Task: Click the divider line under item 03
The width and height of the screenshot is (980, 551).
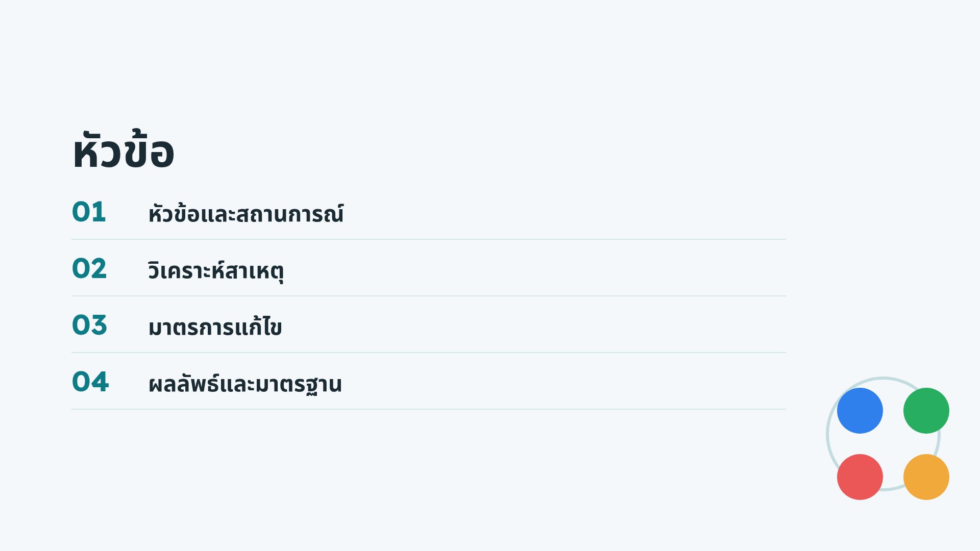Action: [429, 353]
